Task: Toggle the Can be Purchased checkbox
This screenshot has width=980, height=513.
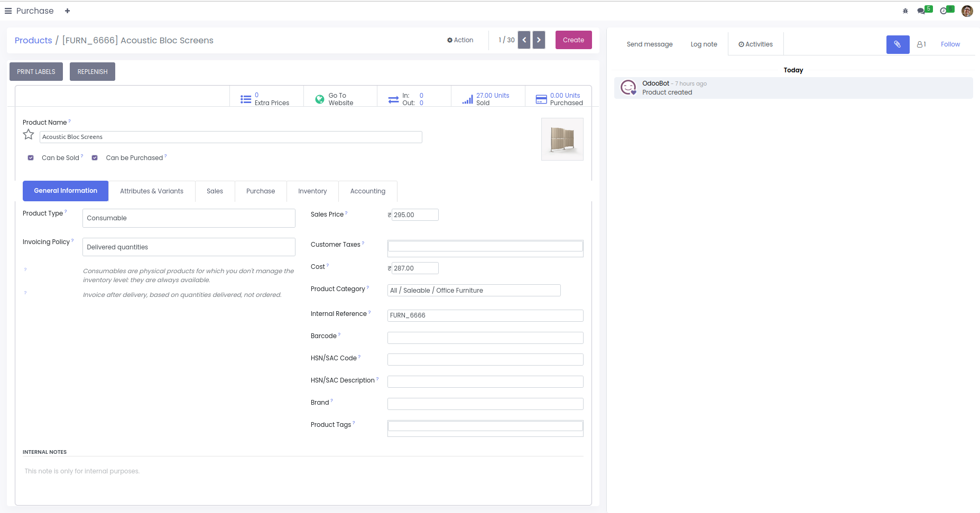Action: (95, 158)
